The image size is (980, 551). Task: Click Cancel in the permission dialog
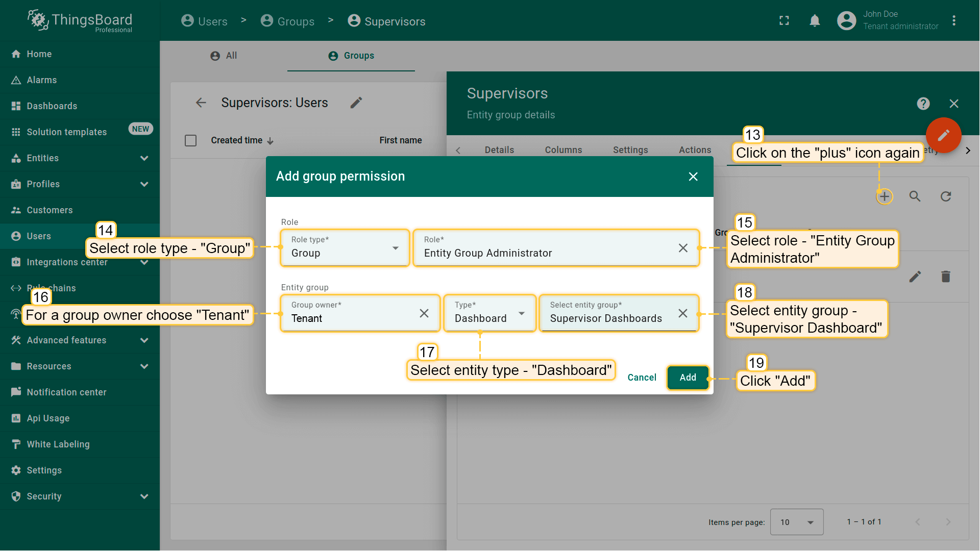click(x=642, y=378)
